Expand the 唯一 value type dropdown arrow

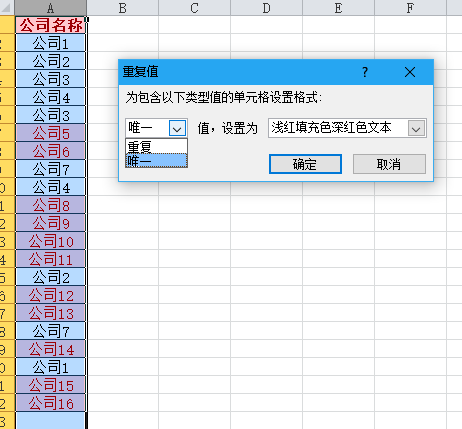click(177, 128)
